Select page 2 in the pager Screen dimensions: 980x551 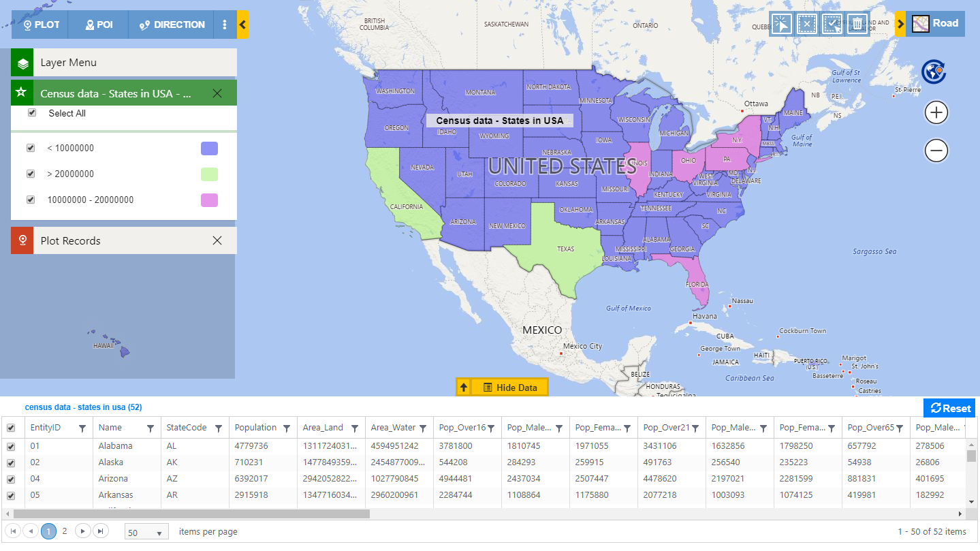click(65, 531)
